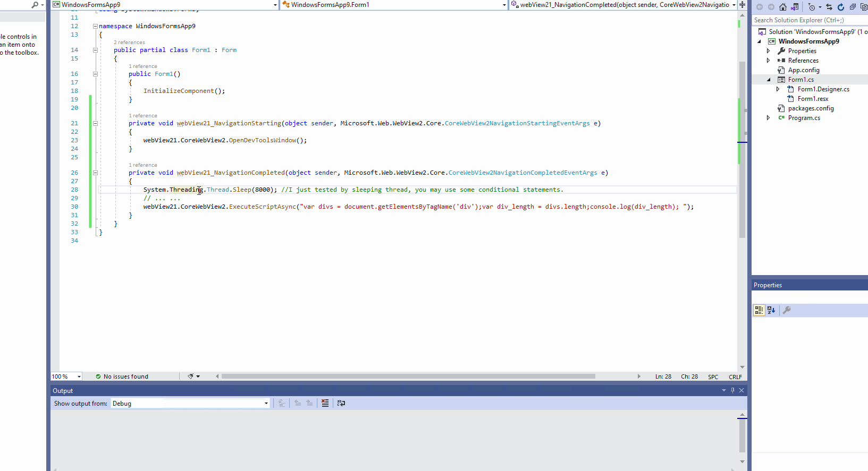The image size is (868, 471).
Task: Collapse the webView21_NavigationCompleted method block
Action: (x=95, y=173)
